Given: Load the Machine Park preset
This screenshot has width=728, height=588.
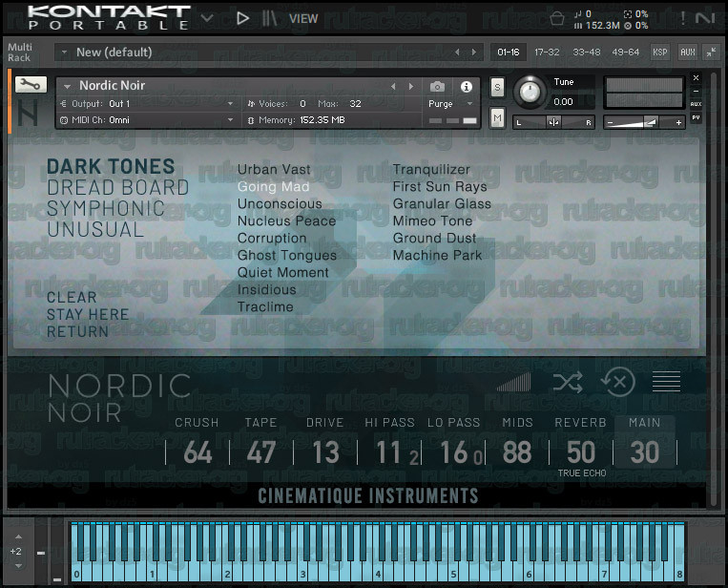Looking at the screenshot, I should click(x=437, y=256).
